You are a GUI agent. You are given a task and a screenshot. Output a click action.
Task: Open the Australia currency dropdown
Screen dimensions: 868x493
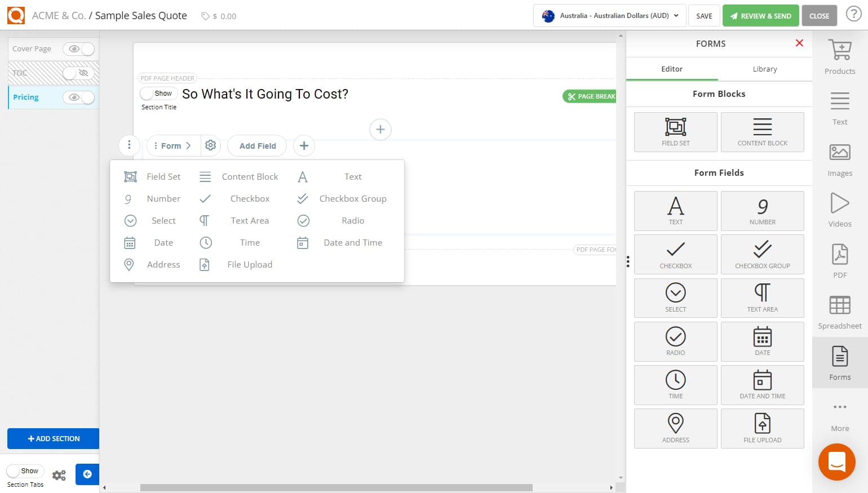[x=609, y=16]
